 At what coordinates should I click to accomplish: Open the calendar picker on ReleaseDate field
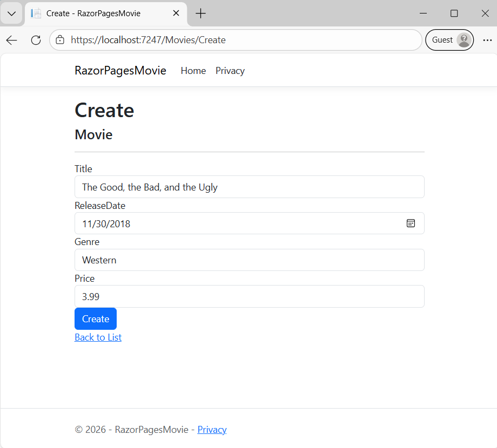click(411, 223)
